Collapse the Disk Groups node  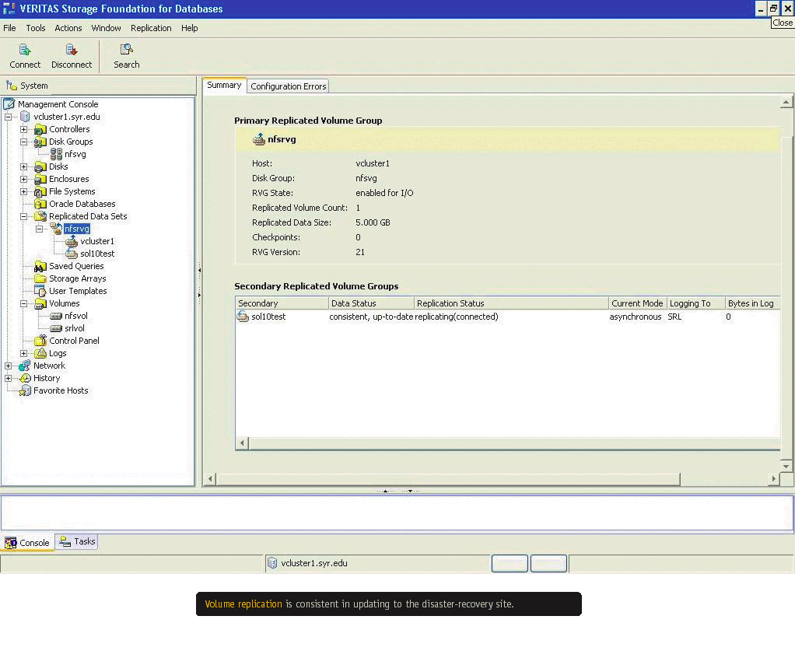tap(24, 142)
